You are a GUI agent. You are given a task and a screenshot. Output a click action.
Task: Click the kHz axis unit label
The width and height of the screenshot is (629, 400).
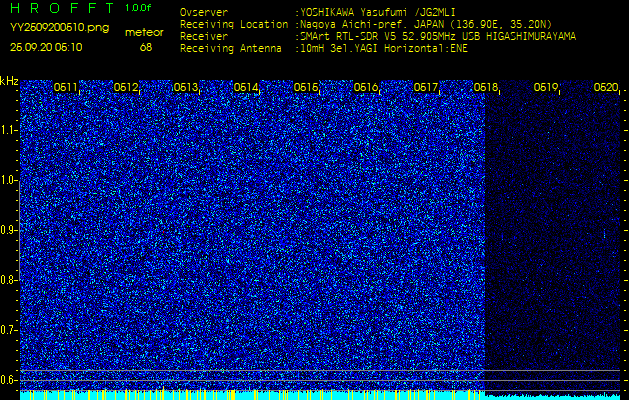click(9, 81)
